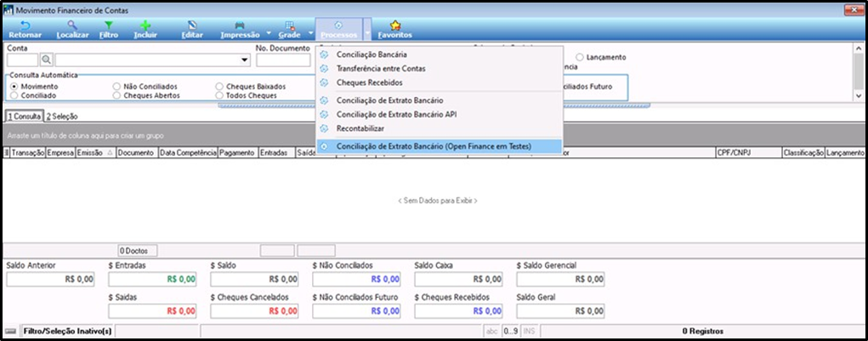Screen dimensions: 868x341
Task: Click status bar keyboard icon beside Filtro/Seleção
Action: [x=10, y=331]
